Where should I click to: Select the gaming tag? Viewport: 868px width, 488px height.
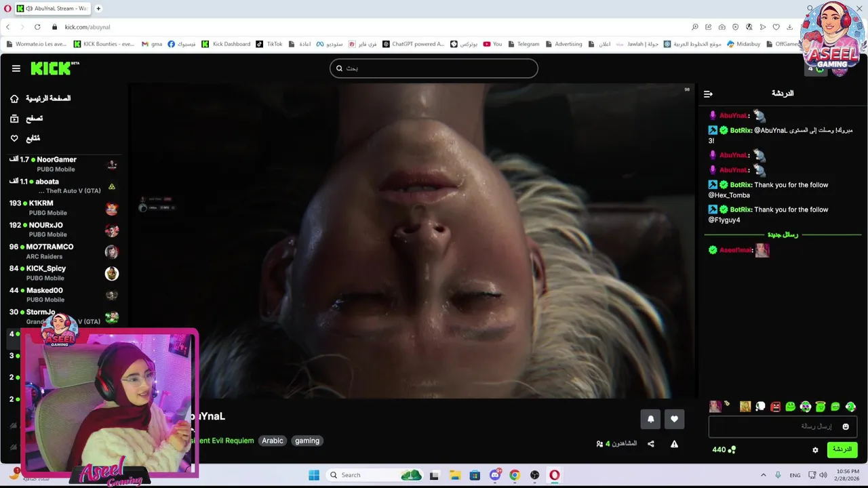tap(307, 441)
